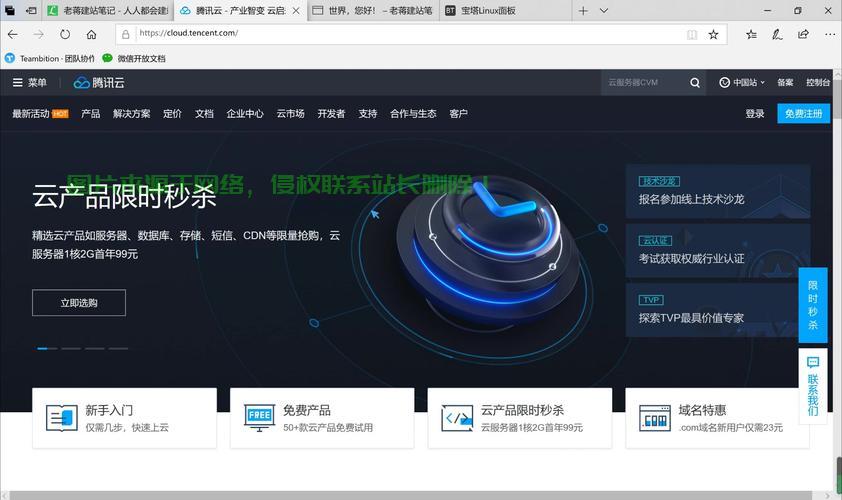
Task: Click the 立即选购 button
Action: click(79, 302)
